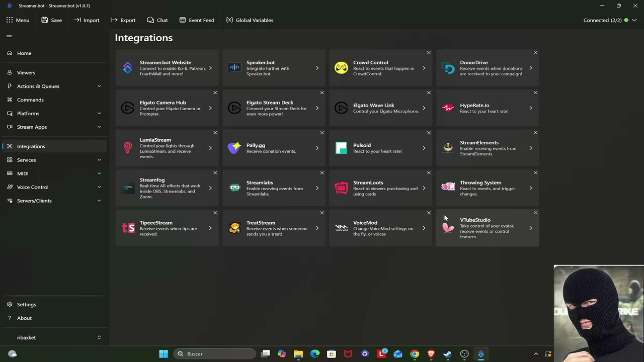Click the Steam icon in the taskbar

point(447,354)
